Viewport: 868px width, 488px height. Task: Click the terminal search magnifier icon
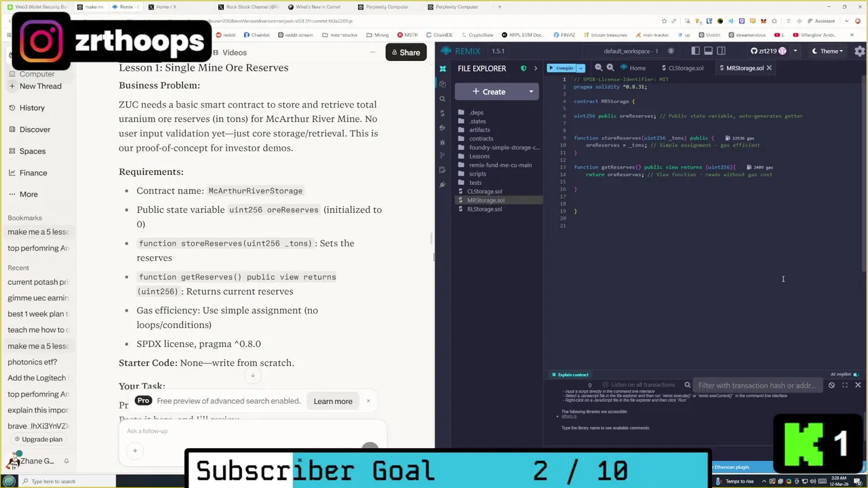[x=687, y=385]
